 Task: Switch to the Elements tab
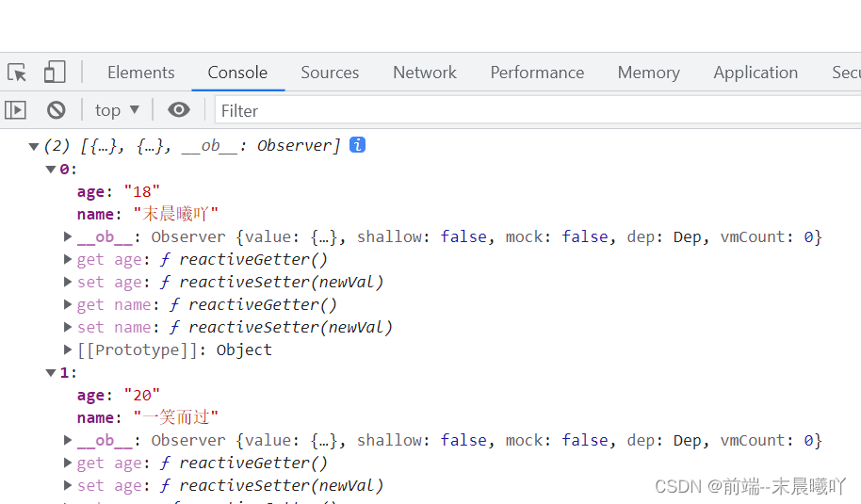140,73
